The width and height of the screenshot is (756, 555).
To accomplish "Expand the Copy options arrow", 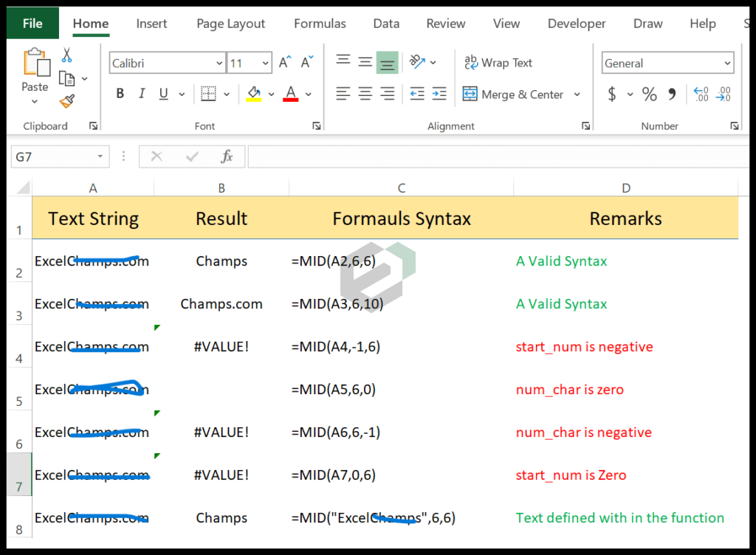I will point(85,78).
